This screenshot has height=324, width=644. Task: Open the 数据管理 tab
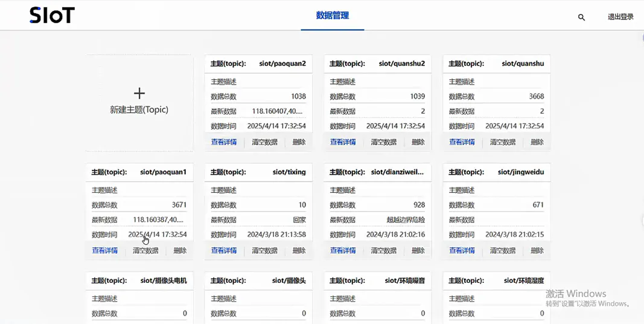click(x=333, y=16)
